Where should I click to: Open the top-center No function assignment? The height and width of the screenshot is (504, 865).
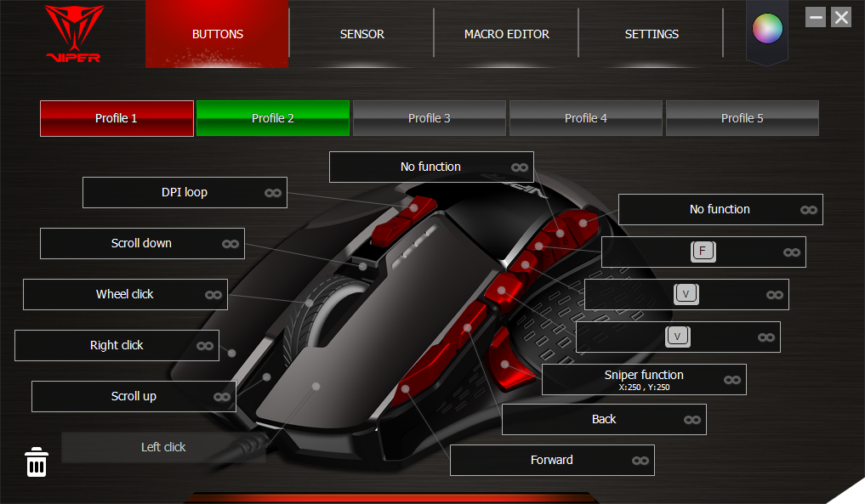click(431, 167)
